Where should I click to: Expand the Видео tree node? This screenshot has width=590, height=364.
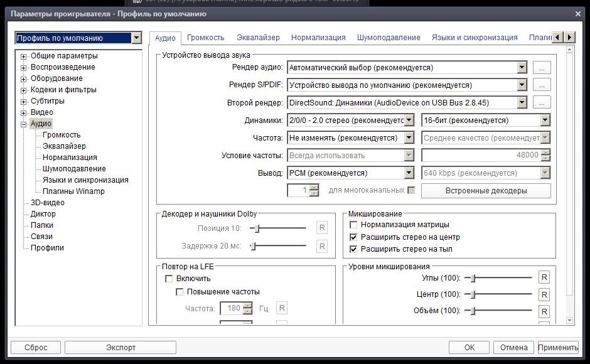click(x=24, y=113)
